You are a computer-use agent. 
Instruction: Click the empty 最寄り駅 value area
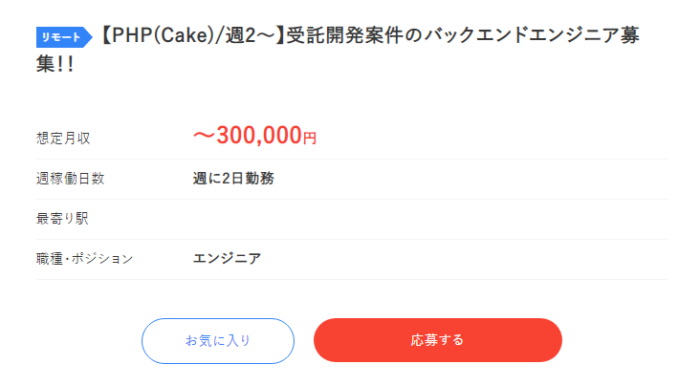430,219
